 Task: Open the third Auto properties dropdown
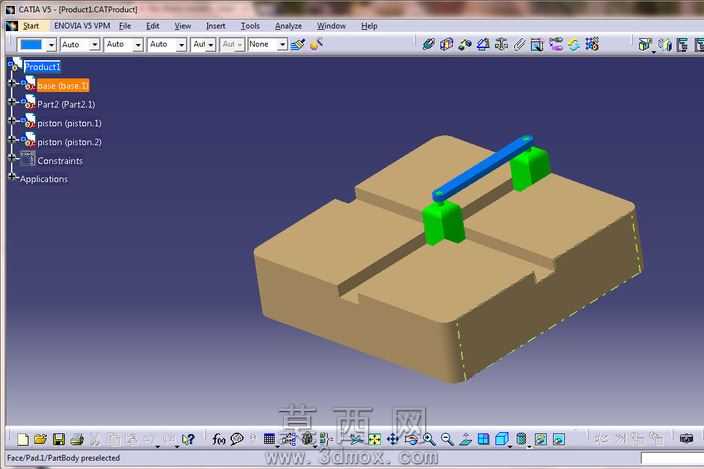tap(181, 45)
